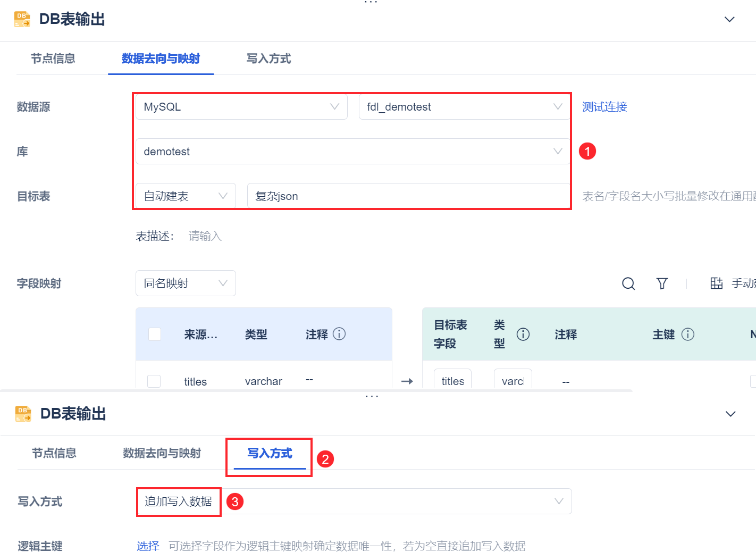
Task: Click the DB table output icon in bottom panel
Action: coord(23,414)
